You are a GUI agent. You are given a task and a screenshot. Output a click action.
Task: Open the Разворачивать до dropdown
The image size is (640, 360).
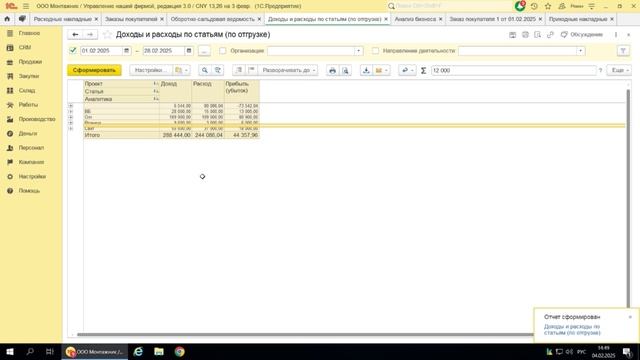click(x=289, y=70)
